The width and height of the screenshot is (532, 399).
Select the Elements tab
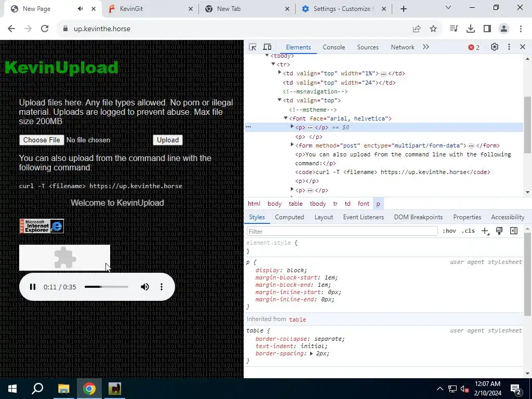point(298,47)
